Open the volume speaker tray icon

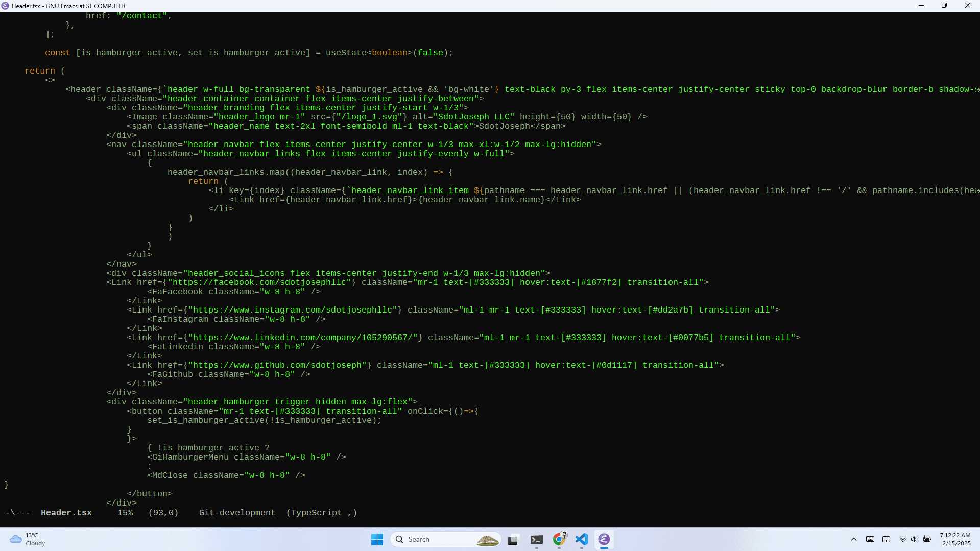914,539
